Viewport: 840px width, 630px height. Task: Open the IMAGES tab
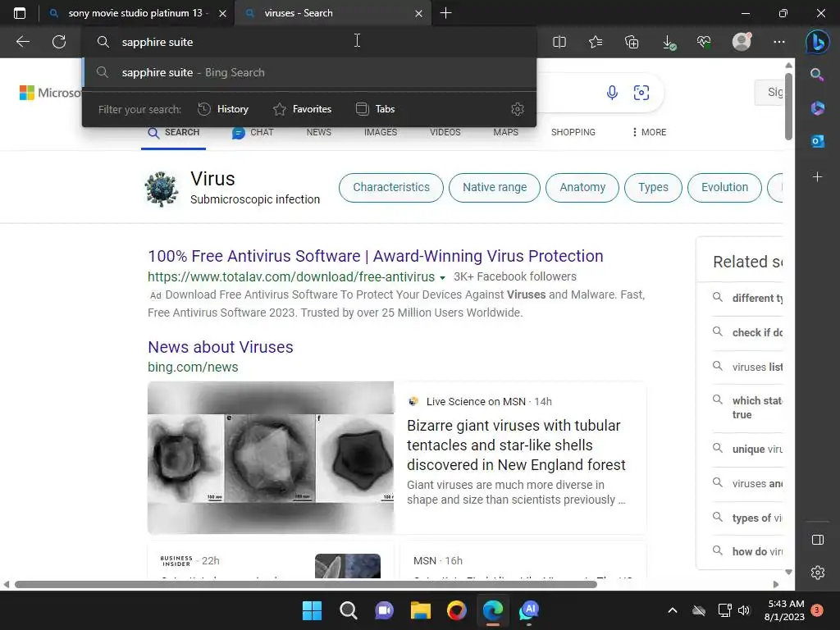pos(381,132)
